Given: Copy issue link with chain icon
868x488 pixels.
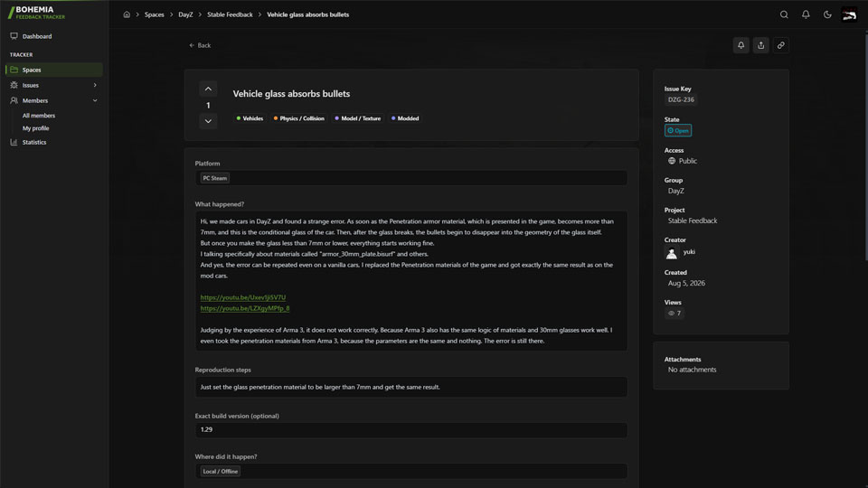Looking at the screenshot, I should pos(780,45).
